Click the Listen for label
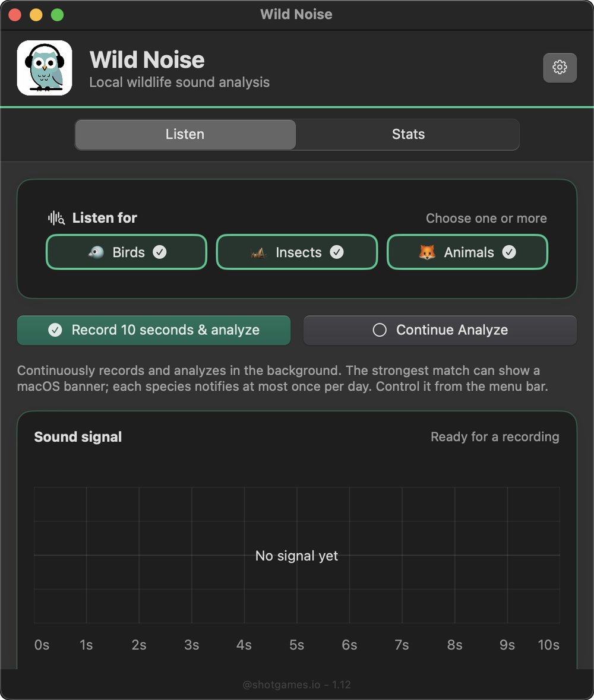594x700 pixels. tap(105, 218)
